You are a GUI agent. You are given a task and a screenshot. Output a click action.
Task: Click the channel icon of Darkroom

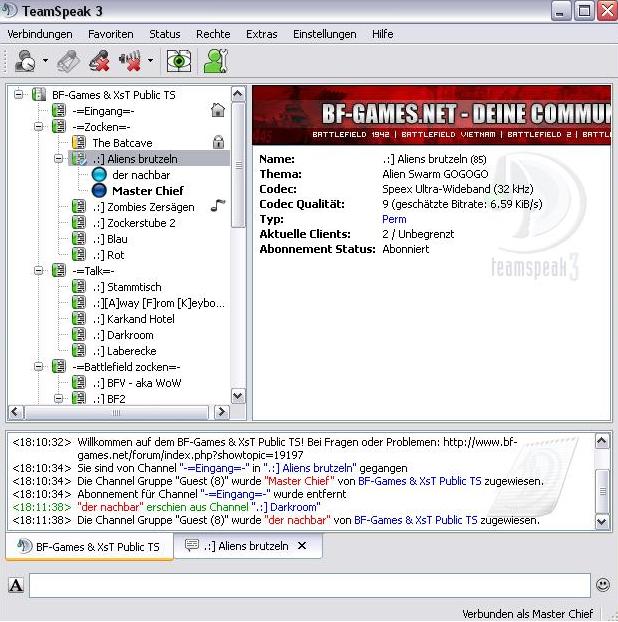coord(79,334)
